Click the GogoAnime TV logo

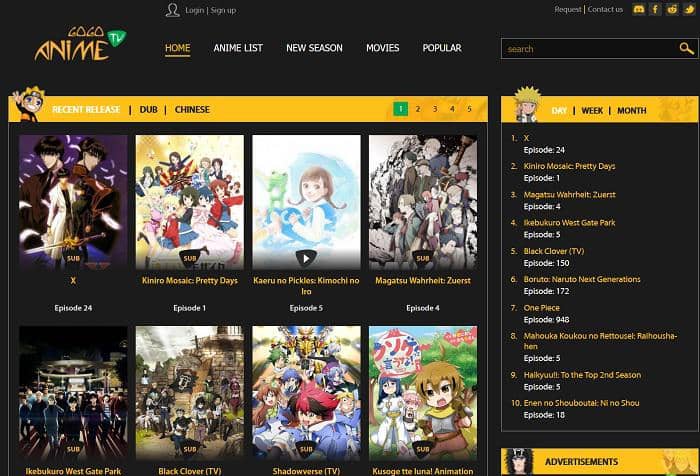click(80, 43)
